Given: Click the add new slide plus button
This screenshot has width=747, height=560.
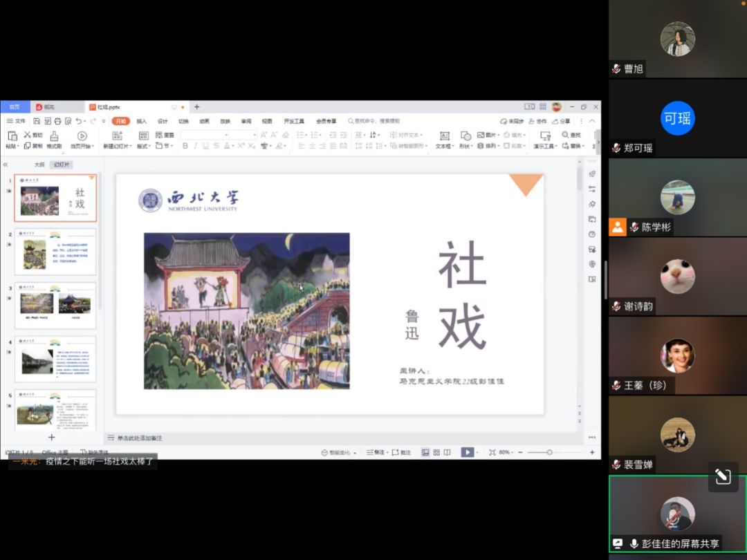Looking at the screenshot, I should [51, 437].
